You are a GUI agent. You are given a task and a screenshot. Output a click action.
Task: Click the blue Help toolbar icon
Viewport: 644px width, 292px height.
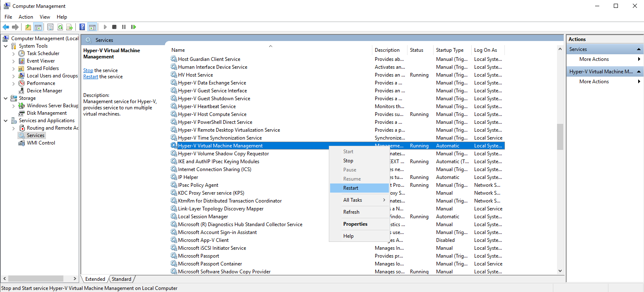pyautogui.click(x=82, y=27)
